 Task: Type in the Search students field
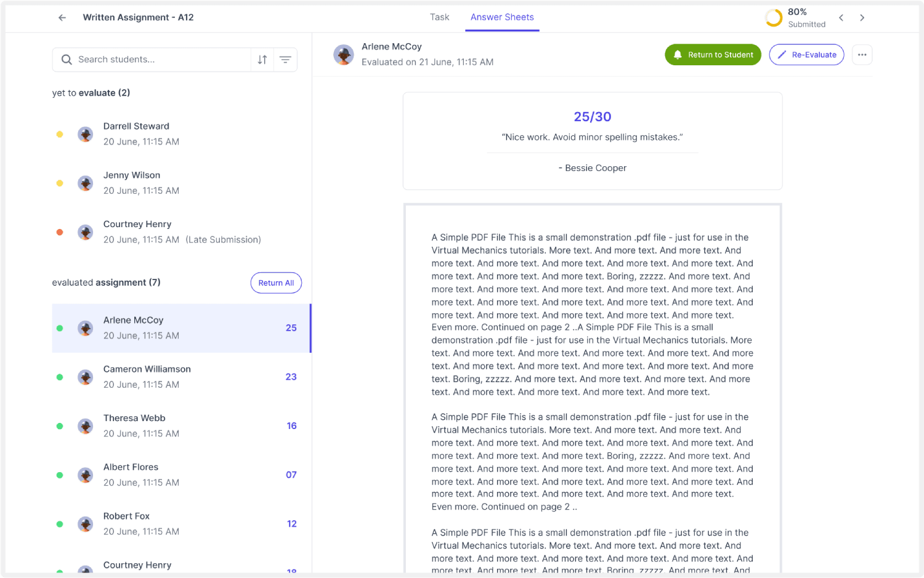click(160, 60)
